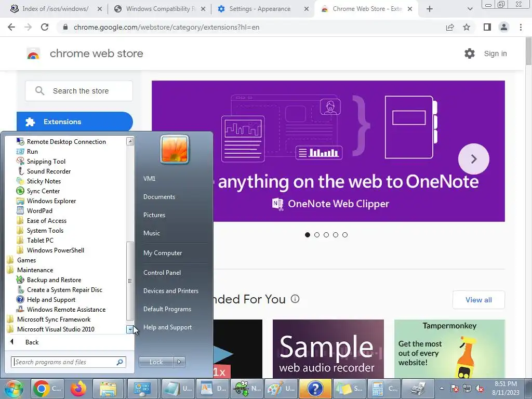The image size is (532, 399).
Task: Select the fourth carousel dot indicator
Action: (x=336, y=235)
